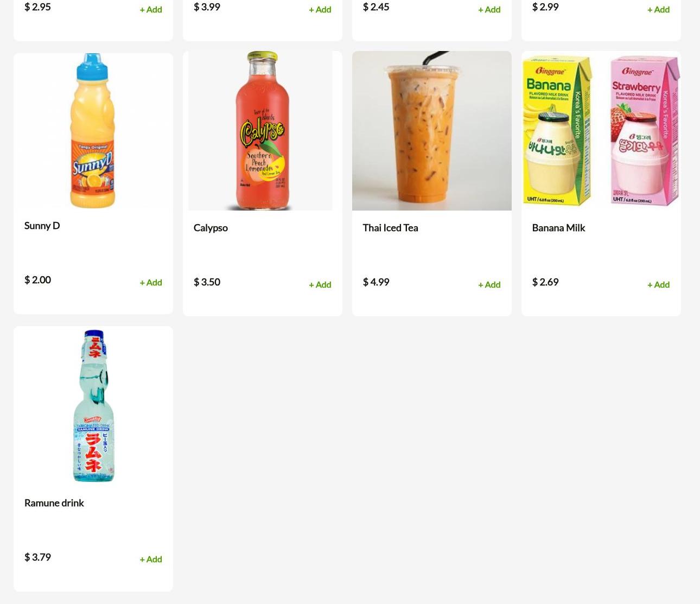Click the $4.99 Thai Iced Tea price
Screen dimensions: 700x604
coord(376,282)
